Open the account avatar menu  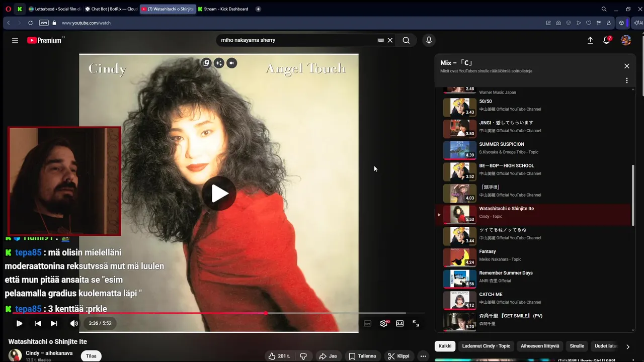626,40
